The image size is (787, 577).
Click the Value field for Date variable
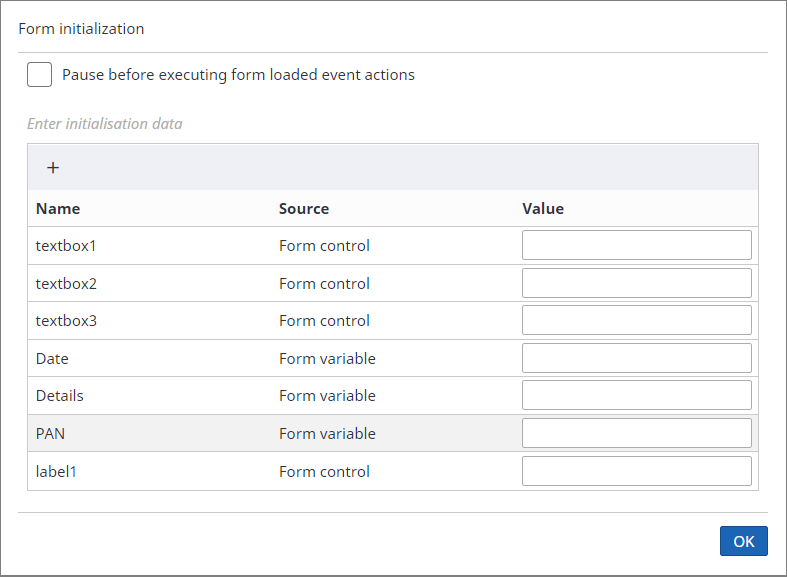pyautogui.click(x=636, y=358)
